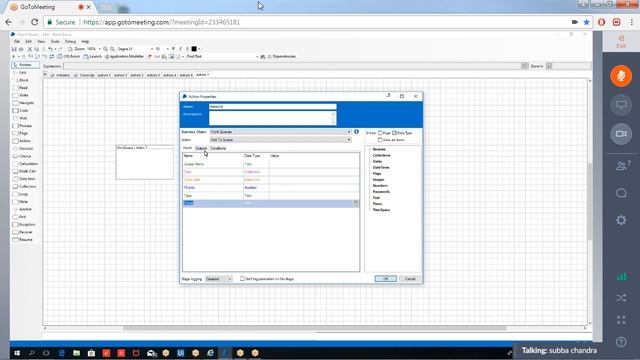Switch to the Conditions tab
This screenshot has height=360, width=640.
pyautogui.click(x=218, y=148)
